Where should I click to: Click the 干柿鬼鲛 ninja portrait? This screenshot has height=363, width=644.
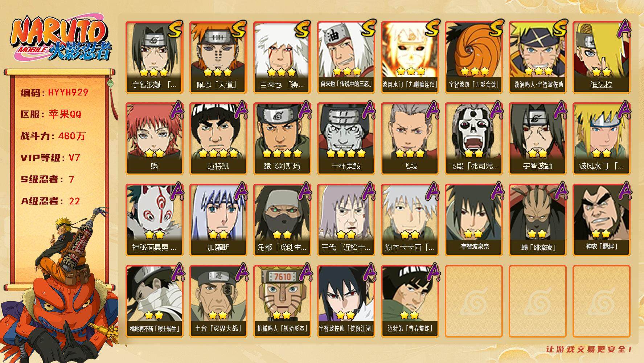coord(346,139)
